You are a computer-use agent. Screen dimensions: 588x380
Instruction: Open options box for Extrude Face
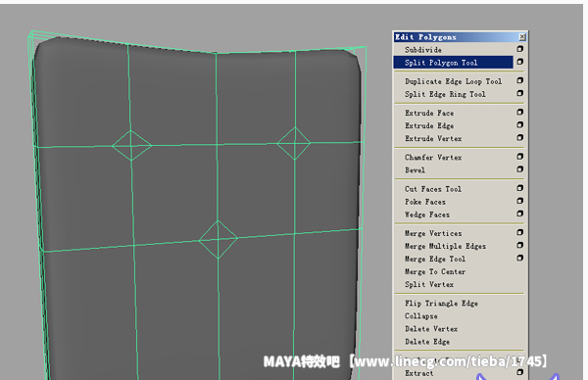tap(519, 112)
